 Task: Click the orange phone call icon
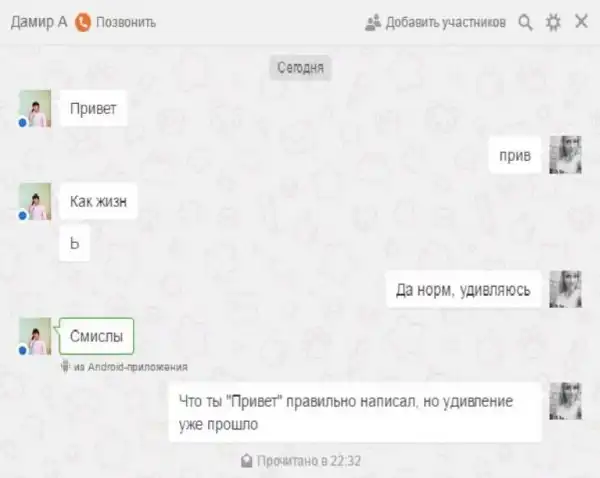tap(83, 22)
